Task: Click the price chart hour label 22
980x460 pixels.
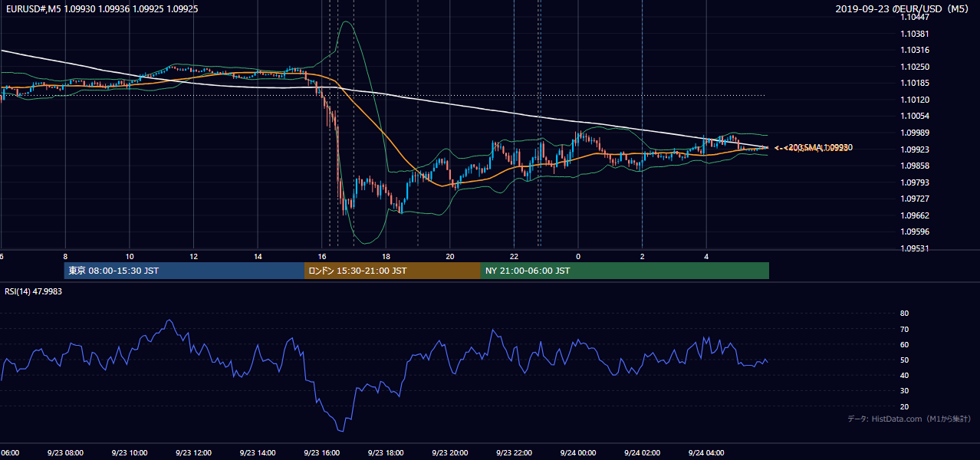Action: click(x=514, y=256)
